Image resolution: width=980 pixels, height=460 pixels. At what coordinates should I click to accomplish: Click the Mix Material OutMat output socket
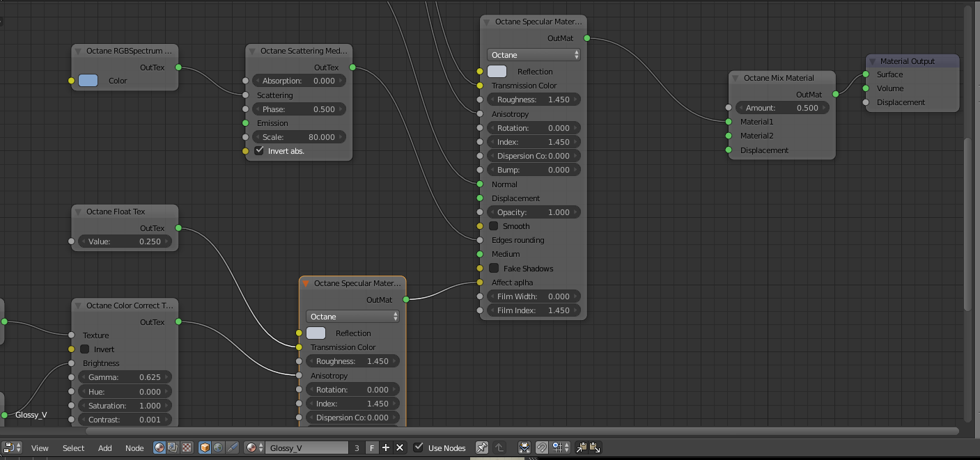[835, 95]
